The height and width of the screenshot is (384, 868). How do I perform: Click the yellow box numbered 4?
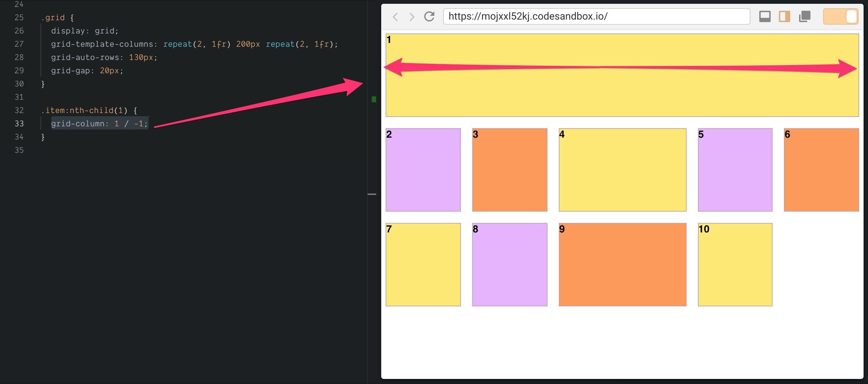click(622, 170)
